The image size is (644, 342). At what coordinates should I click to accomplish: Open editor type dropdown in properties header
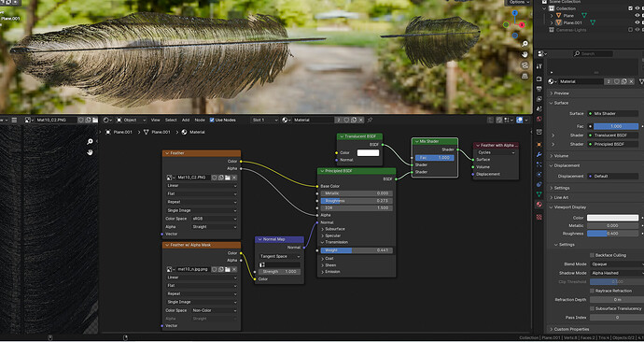[x=543, y=53]
